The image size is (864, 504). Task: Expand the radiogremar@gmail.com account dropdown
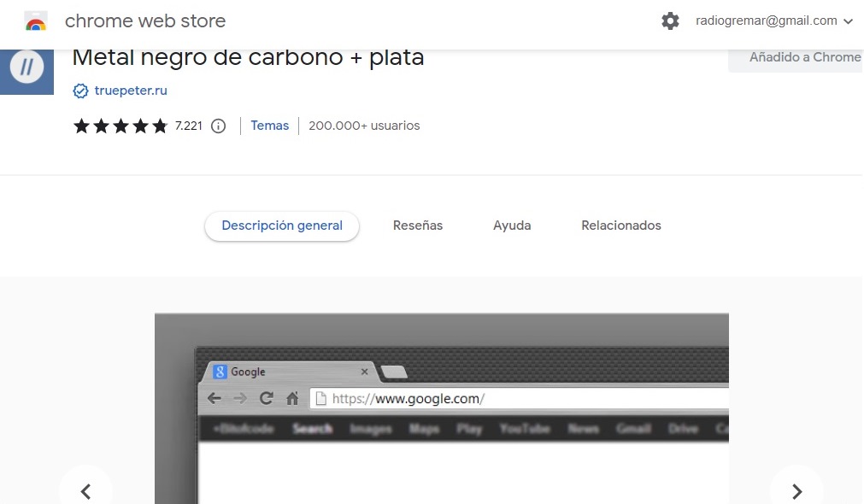(774, 21)
